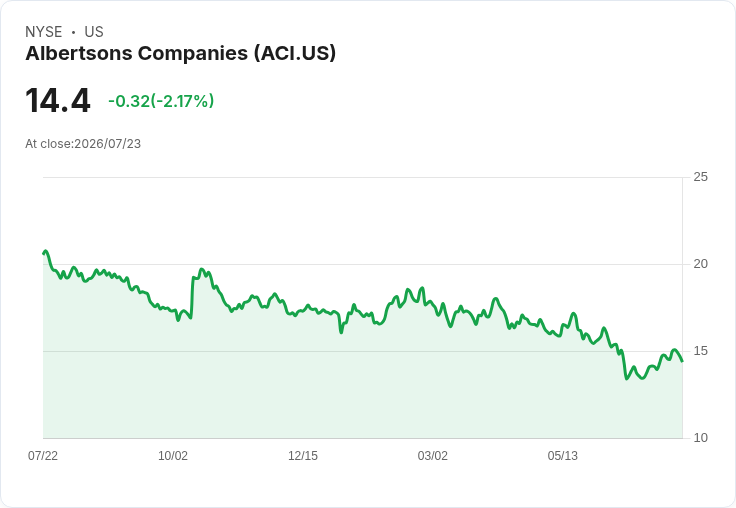The height and width of the screenshot is (508, 736).
Task: Click the 07/22 date axis label
Action: (x=43, y=455)
